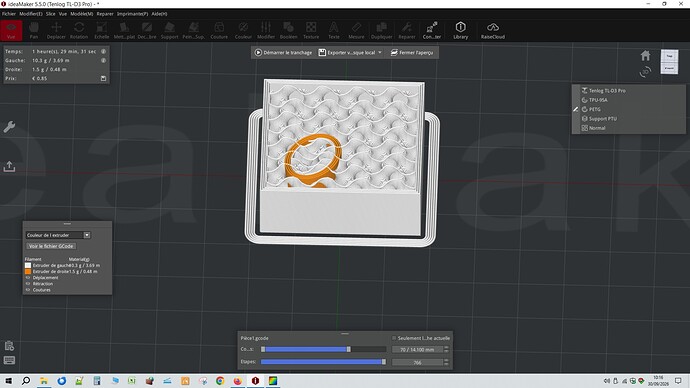This screenshot has width=690, height=388.
Task: Increase Étapes stepper value
Action: (446, 360)
